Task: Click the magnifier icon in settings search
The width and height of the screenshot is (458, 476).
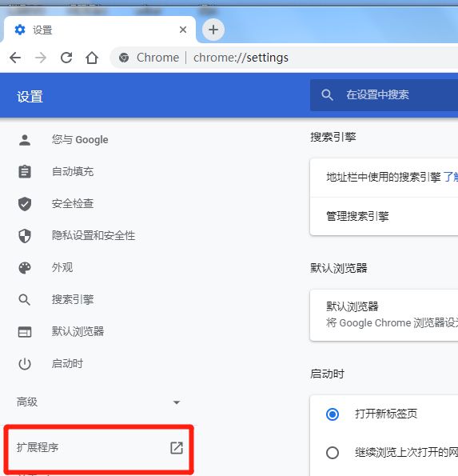Action: coord(327,95)
